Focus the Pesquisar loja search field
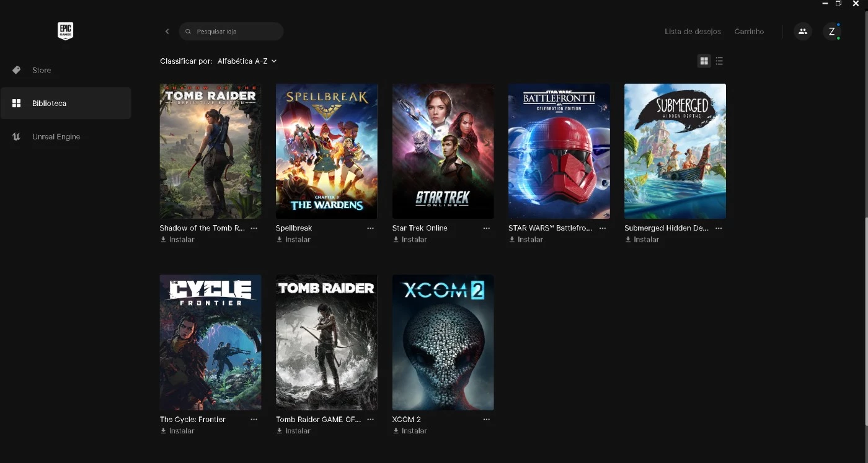 pyautogui.click(x=231, y=31)
